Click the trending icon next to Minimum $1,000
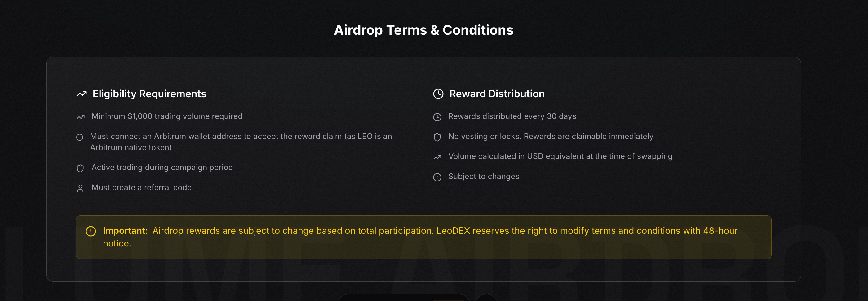This screenshot has width=868, height=301. 80,117
